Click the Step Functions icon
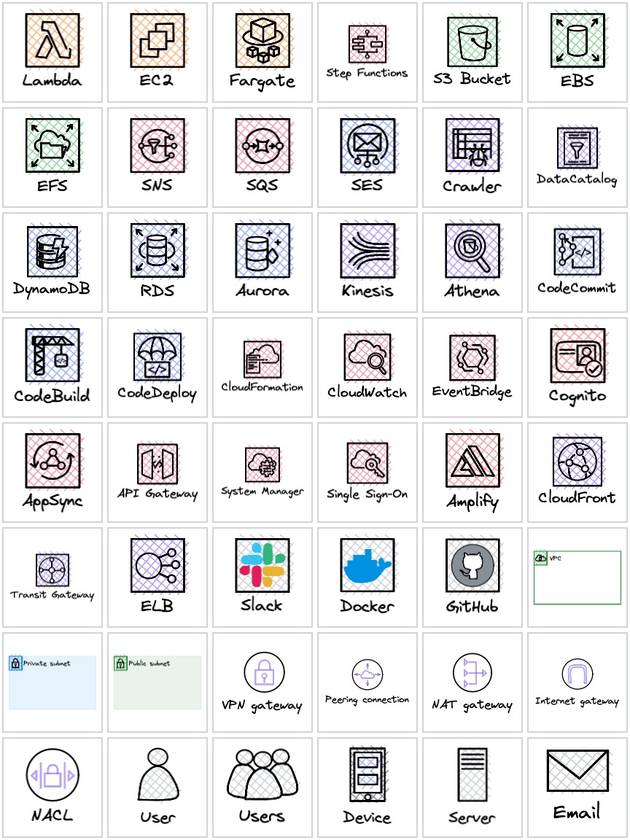Image resolution: width=630 pixels, height=840 pixels. click(367, 44)
